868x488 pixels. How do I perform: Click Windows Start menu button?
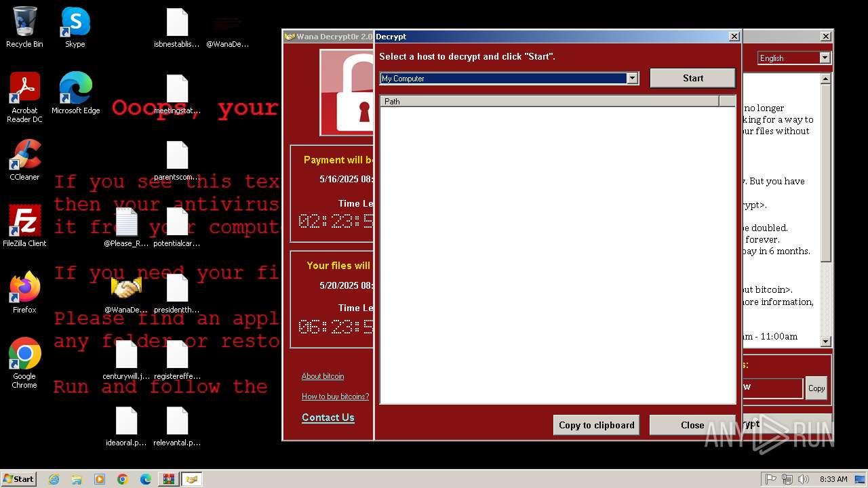point(19,479)
